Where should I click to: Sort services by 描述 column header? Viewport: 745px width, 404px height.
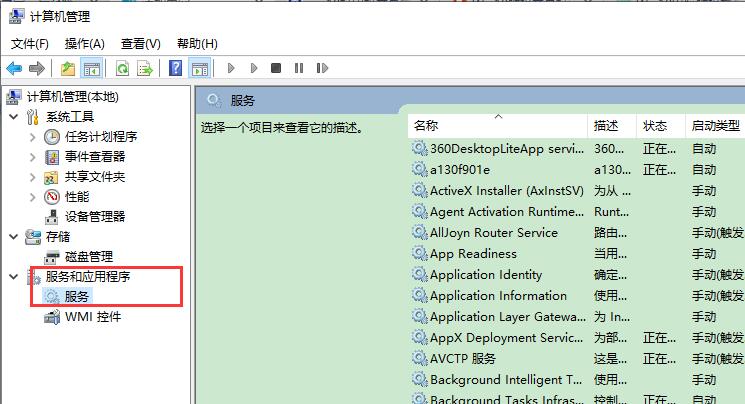tap(612, 126)
